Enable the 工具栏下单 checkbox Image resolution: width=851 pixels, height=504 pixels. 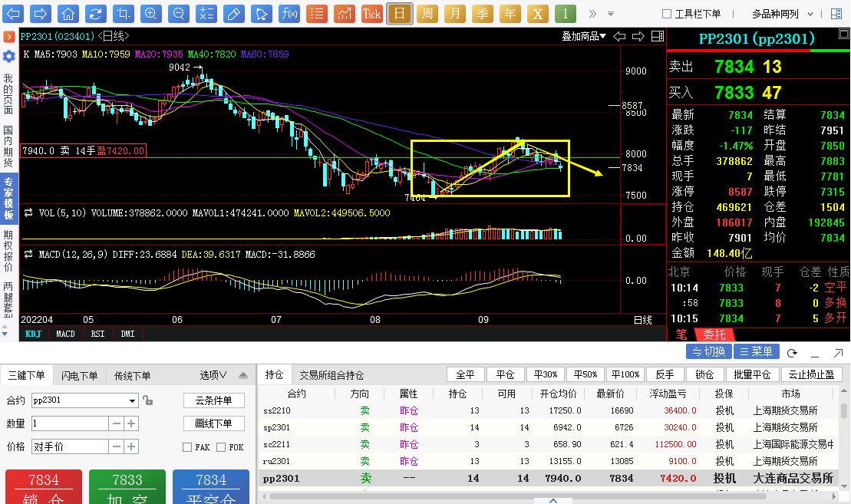tap(667, 14)
